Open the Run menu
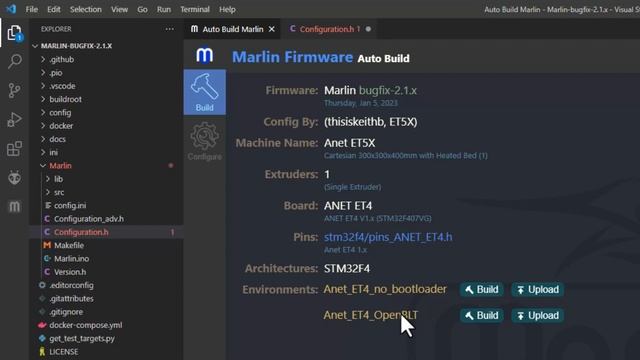Image resolution: width=640 pixels, height=360 pixels. click(164, 9)
